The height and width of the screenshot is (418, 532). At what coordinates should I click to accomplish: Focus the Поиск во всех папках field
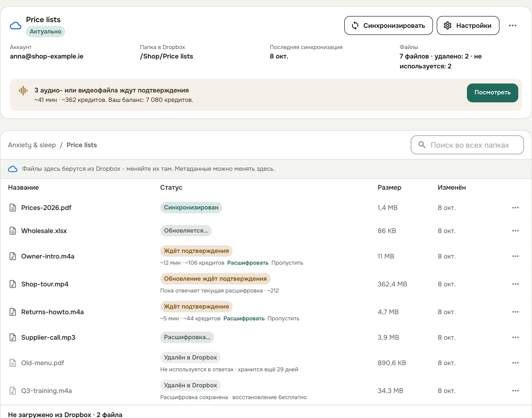tap(467, 145)
